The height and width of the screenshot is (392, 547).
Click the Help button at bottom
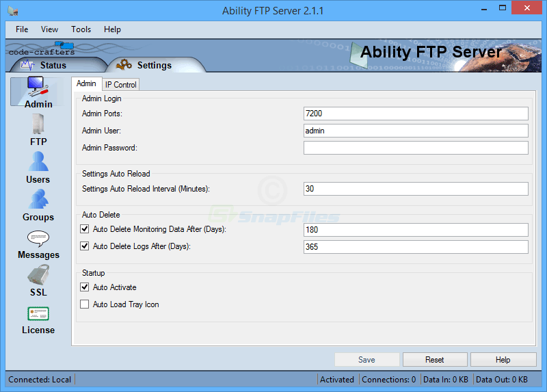[x=503, y=360]
